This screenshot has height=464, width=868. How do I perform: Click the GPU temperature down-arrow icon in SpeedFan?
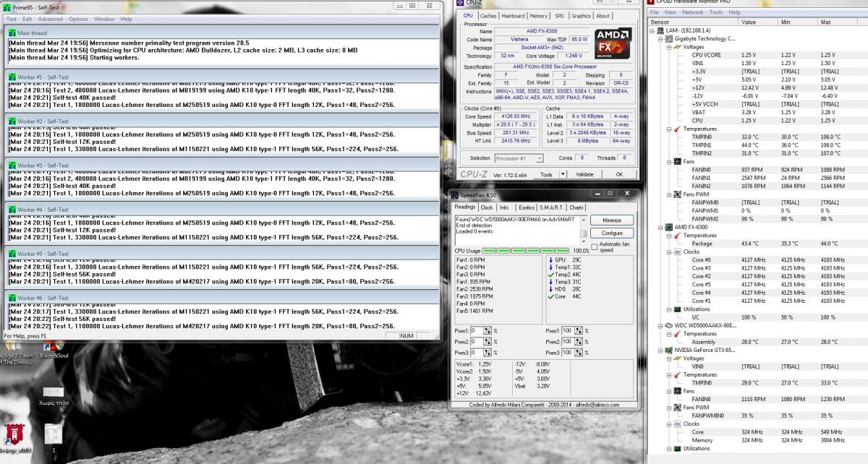550,259
